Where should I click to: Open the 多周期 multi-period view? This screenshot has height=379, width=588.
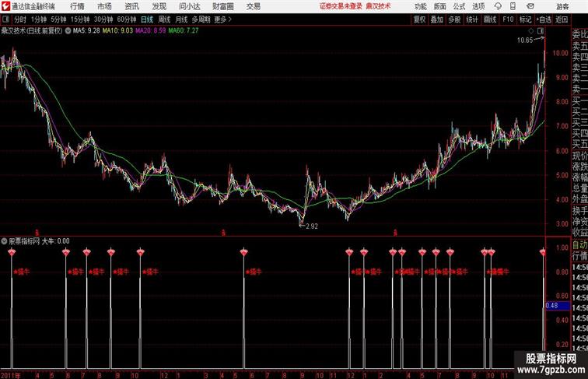(x=201, y=19)
